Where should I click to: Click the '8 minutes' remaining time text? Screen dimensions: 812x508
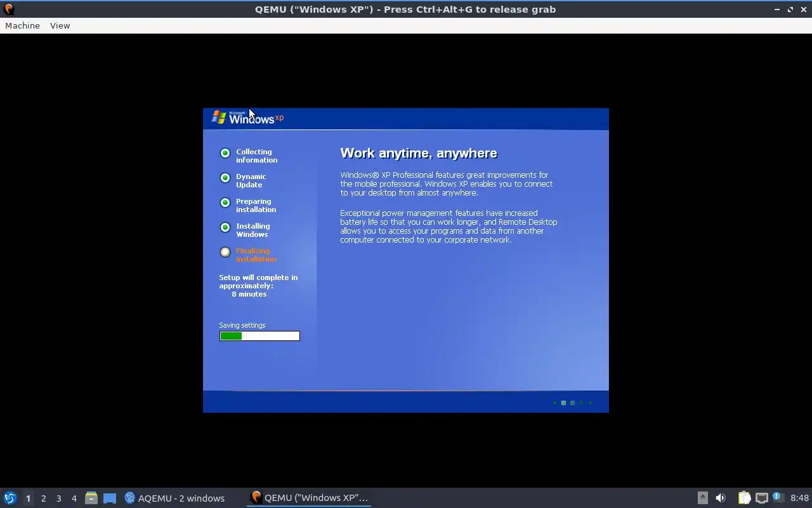[249, 294]
